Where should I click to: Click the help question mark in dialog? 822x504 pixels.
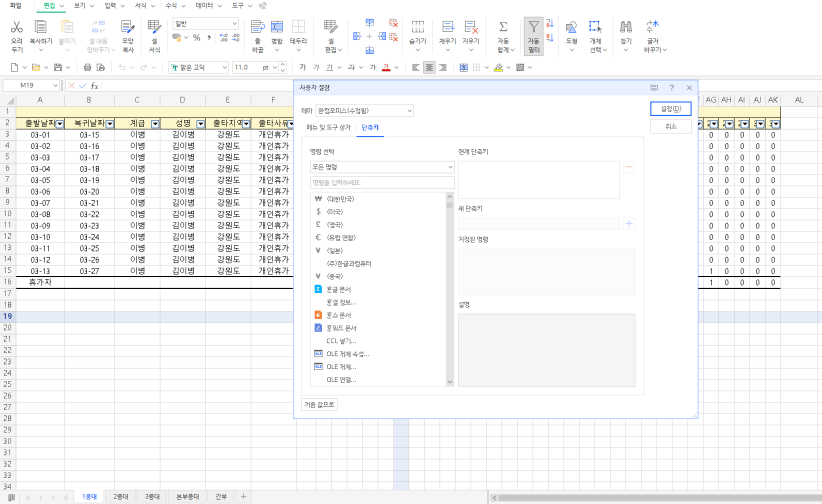coord(671,88)
